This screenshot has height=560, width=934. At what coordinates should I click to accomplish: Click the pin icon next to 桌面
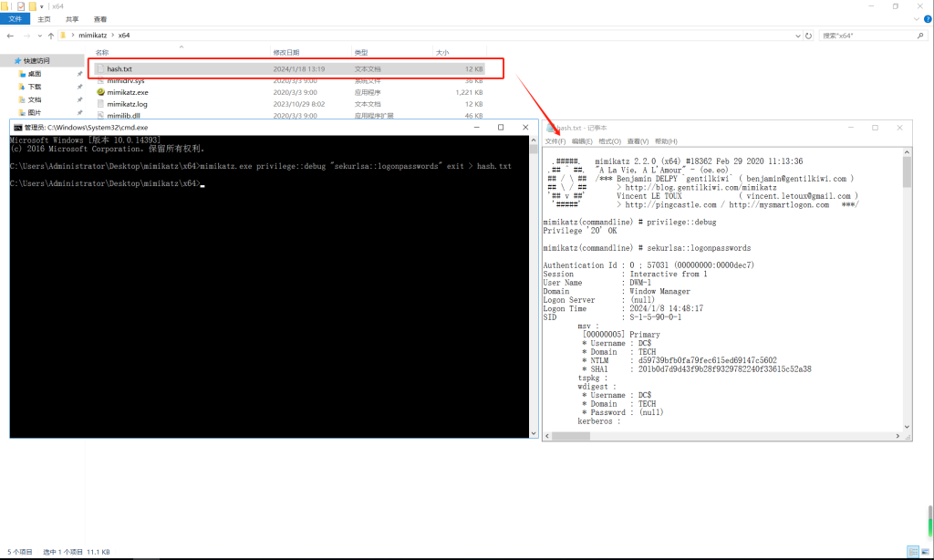click(80, 74)
